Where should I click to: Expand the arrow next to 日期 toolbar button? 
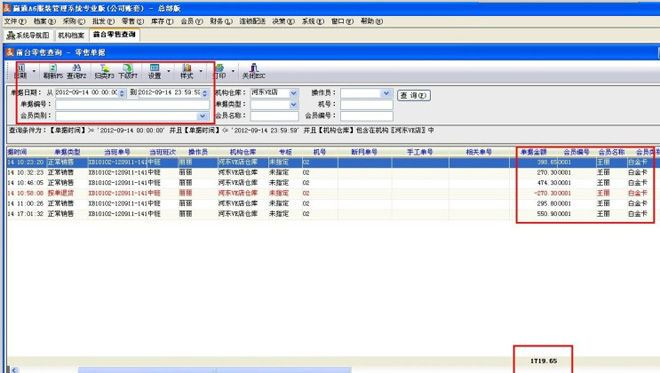pos(34,71)
